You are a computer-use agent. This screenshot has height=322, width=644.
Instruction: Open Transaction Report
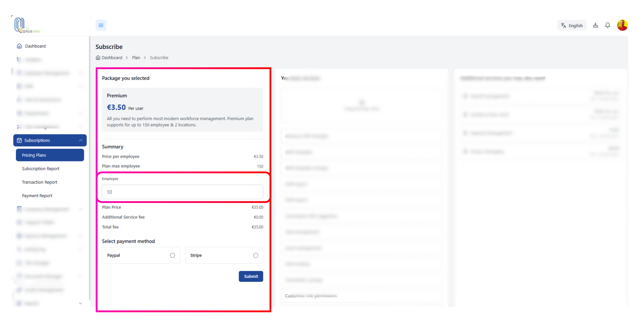pos(39,182)
